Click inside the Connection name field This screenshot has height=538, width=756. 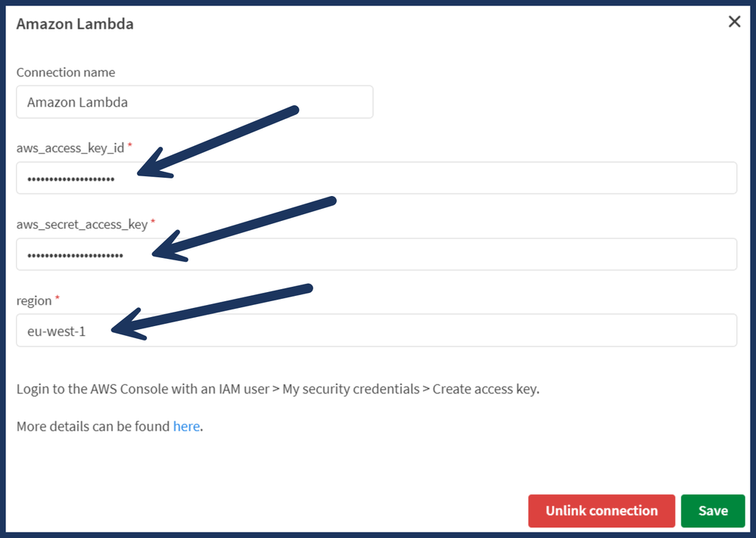coord(194,101)
